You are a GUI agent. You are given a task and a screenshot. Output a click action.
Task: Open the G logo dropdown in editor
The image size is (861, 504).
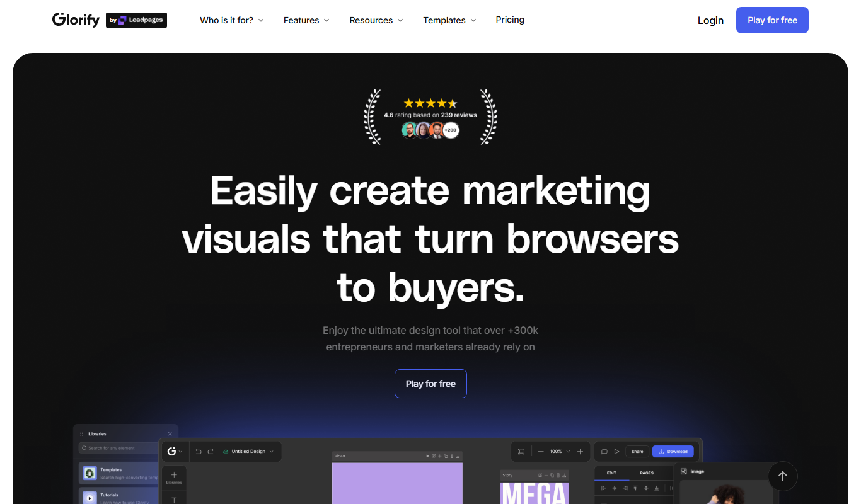175,452
